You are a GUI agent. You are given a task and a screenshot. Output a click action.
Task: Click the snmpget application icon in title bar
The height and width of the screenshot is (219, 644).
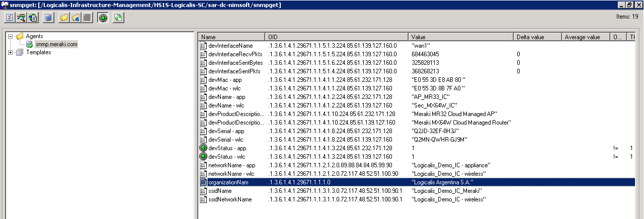[5, 4]
